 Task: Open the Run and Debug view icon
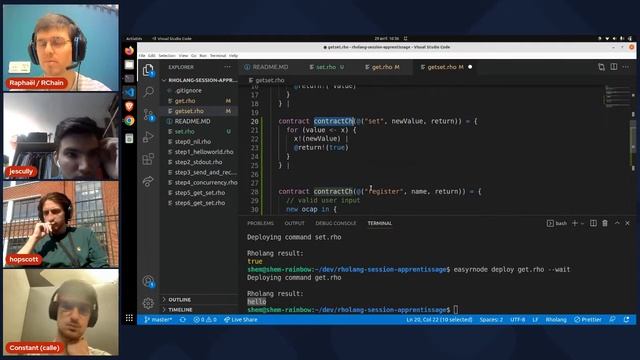(x=148, y=137)
